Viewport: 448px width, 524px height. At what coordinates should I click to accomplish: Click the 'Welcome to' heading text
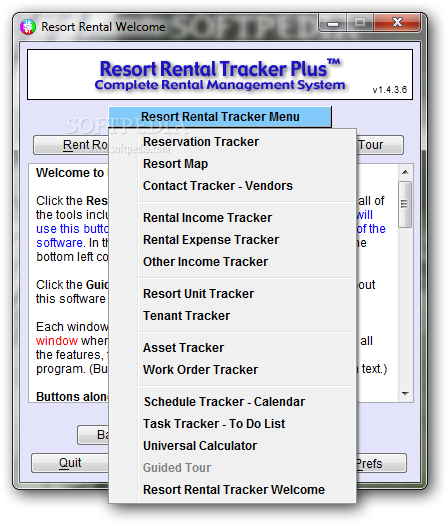coord(70,173)
